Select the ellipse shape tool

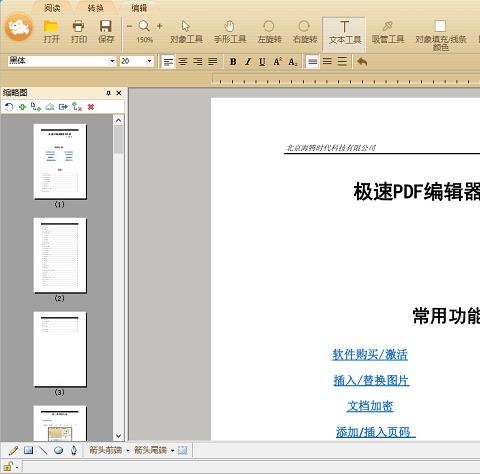point(58,450)
